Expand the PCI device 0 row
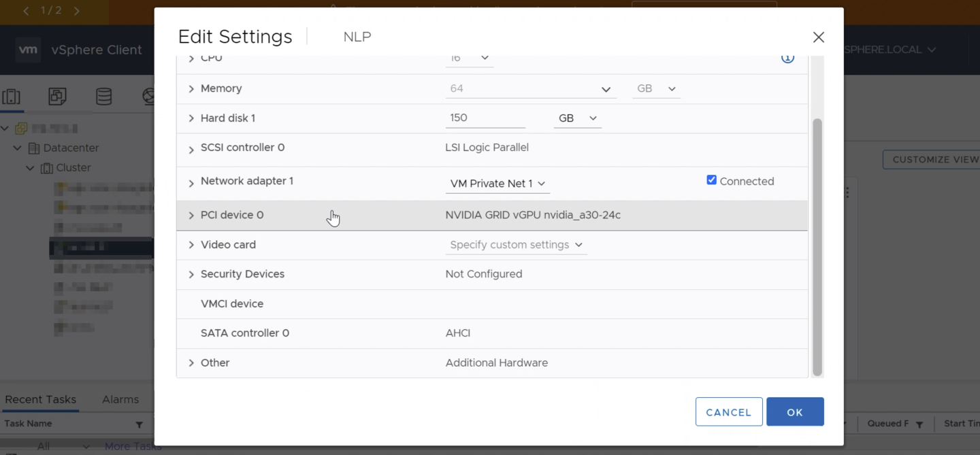 point(191,216)
